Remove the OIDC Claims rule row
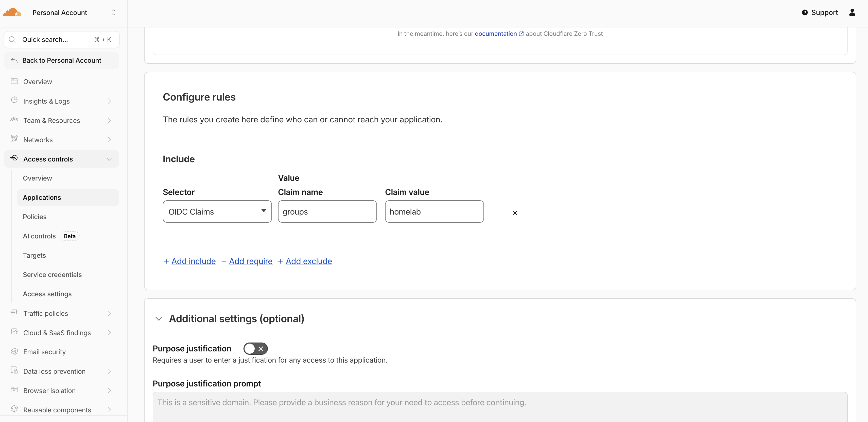868x422 pixels. [515, 213]
